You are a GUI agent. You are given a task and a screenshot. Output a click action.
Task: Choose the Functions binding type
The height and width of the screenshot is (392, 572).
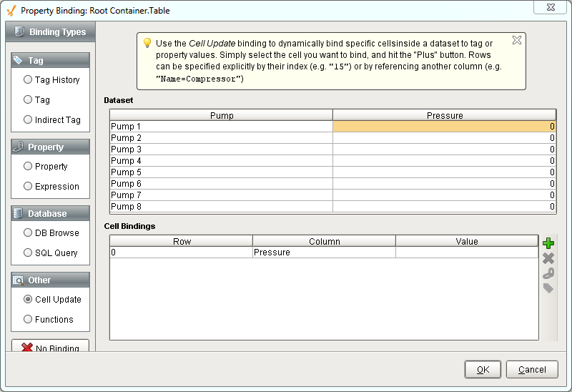pos(29,320)
